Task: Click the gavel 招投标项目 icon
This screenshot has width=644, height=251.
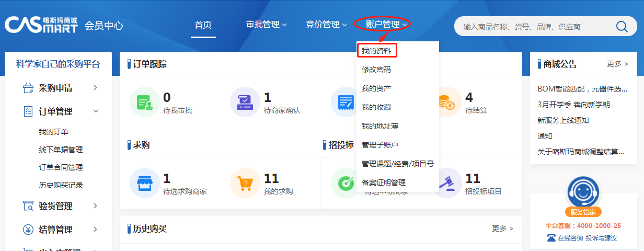Action: [x=447, y=183]
